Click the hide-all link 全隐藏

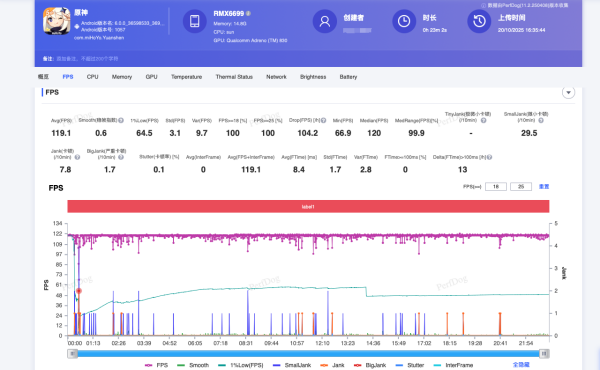coord(521,365)
